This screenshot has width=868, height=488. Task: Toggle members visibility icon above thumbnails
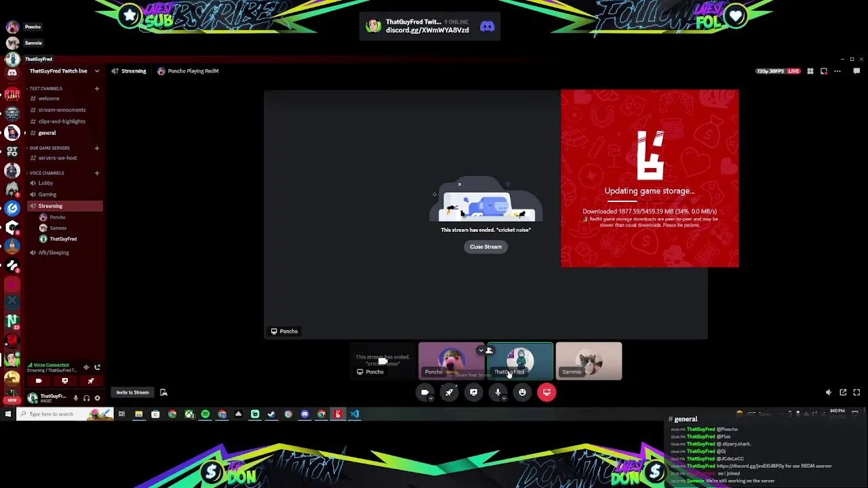pyautogui.click(x=489, y=350)
